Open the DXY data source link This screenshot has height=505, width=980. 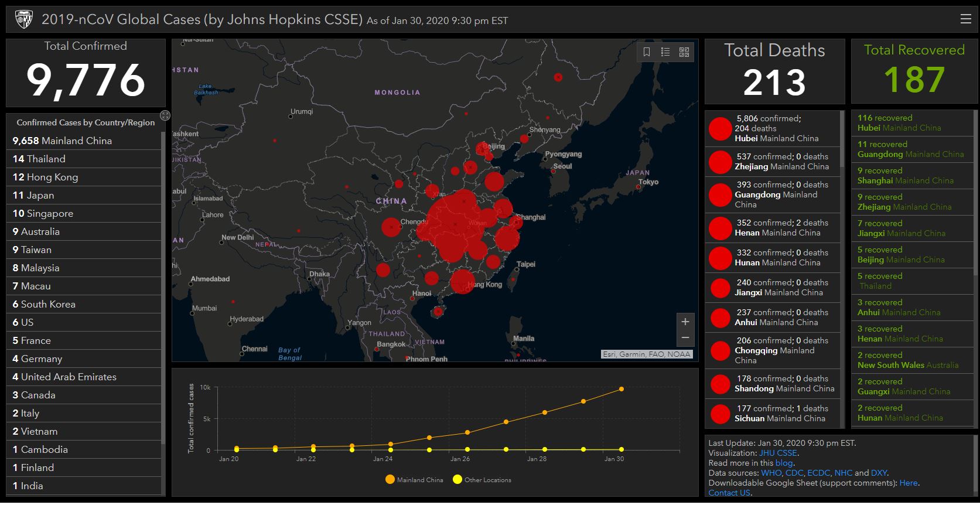[x=879, y=473]
